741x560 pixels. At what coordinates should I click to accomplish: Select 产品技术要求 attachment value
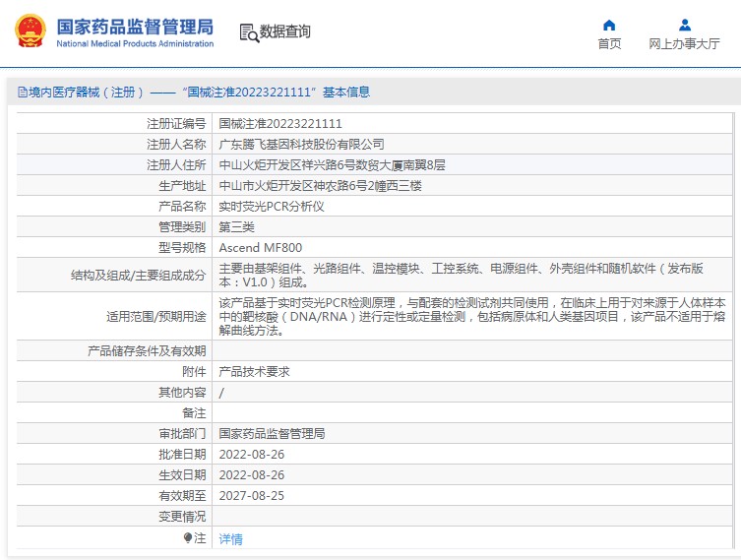tap(254, 372)
